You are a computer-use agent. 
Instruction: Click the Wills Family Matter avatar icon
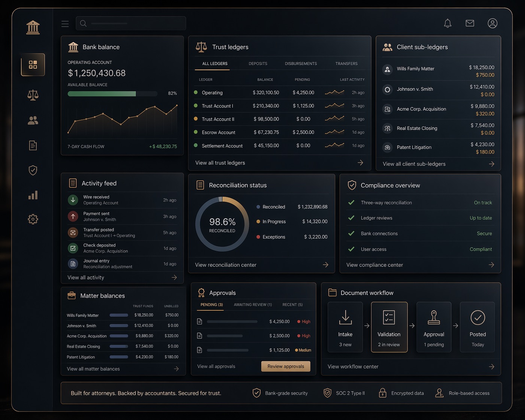point(388,69)
